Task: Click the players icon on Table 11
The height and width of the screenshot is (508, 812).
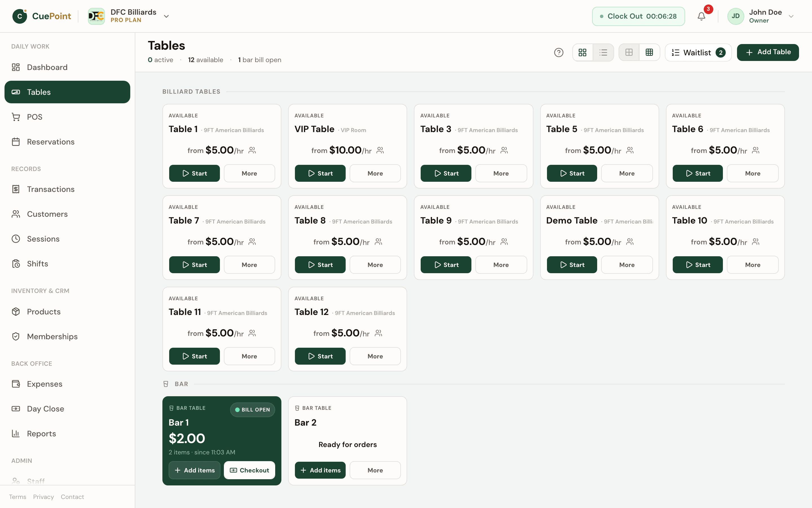Action: 252,333
